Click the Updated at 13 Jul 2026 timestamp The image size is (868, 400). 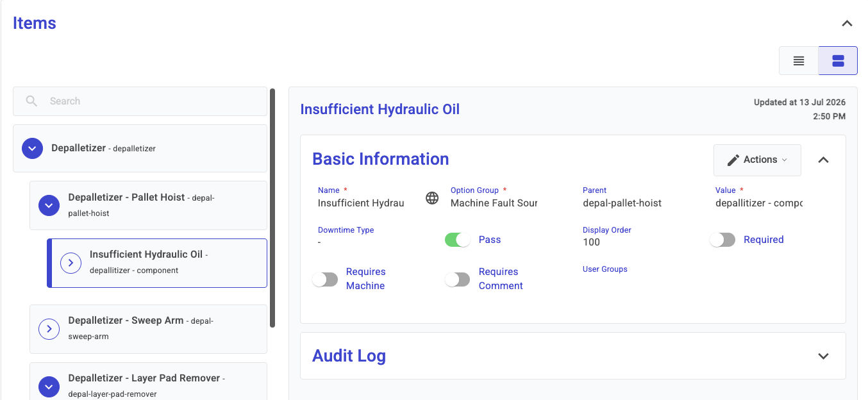(799, 109)
